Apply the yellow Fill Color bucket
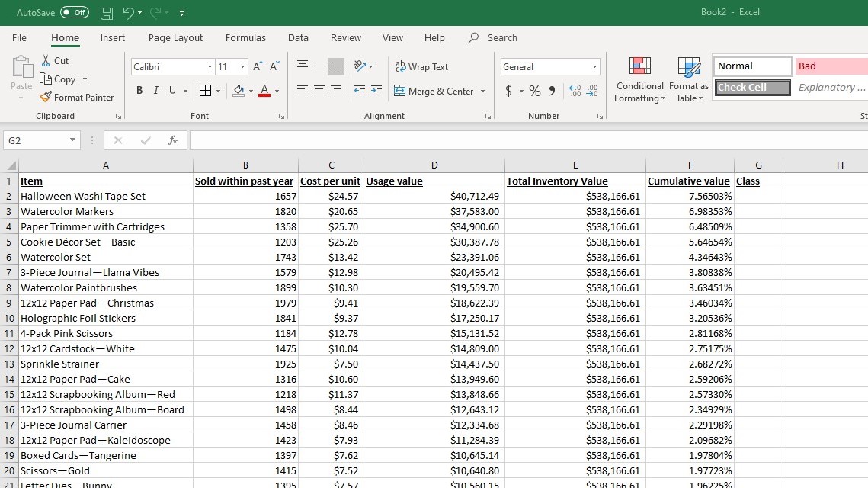 point(239,90)
